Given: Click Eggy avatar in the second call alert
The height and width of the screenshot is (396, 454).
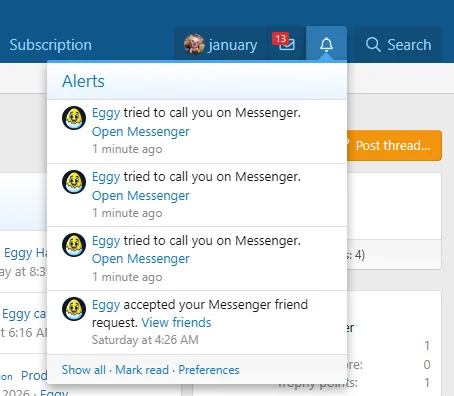Looking at the screenshot, I should pyautogui.click(x=74, y=182).
